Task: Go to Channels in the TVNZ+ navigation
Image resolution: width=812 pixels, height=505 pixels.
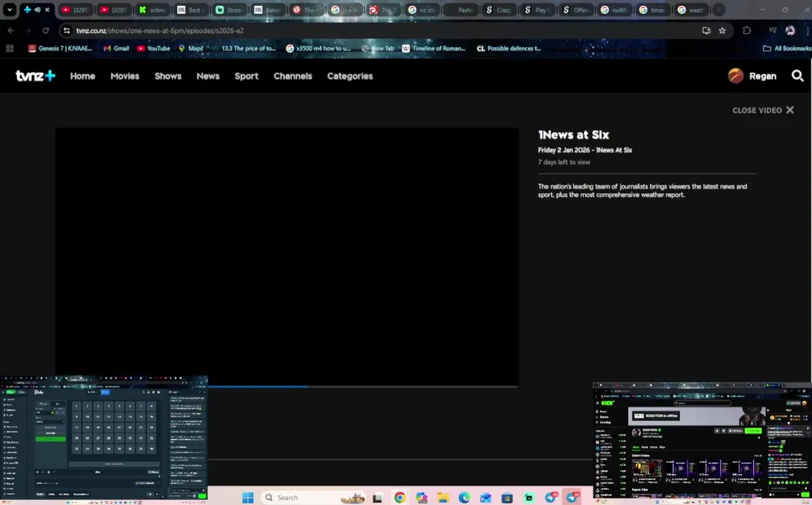Action: tap(293, 76)
